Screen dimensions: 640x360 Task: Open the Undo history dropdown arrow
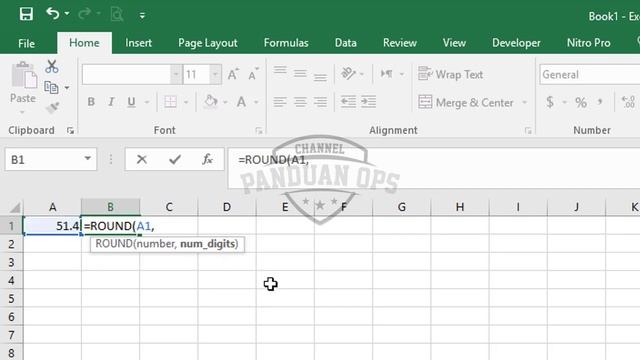pyautogui.click(x=67, y=14)
